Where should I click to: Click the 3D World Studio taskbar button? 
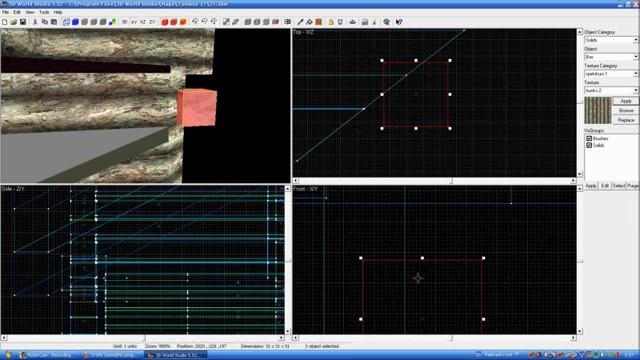pyautogui.click(x=176, y=355)
